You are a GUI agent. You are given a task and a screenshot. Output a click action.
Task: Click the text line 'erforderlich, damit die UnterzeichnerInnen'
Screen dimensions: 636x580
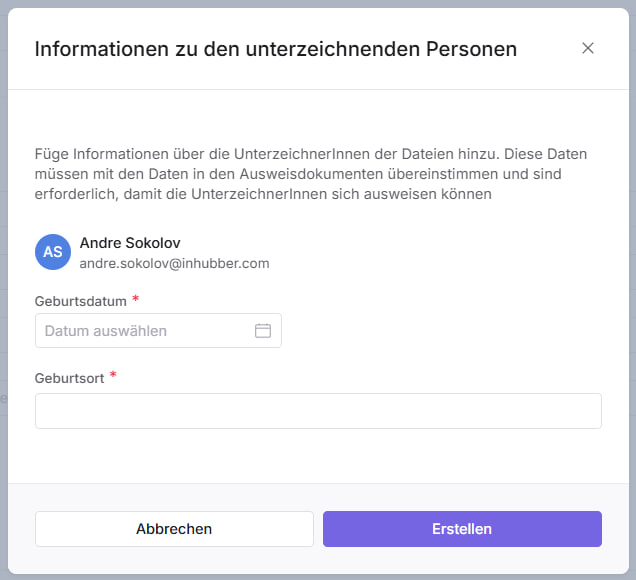click(263, 194)
